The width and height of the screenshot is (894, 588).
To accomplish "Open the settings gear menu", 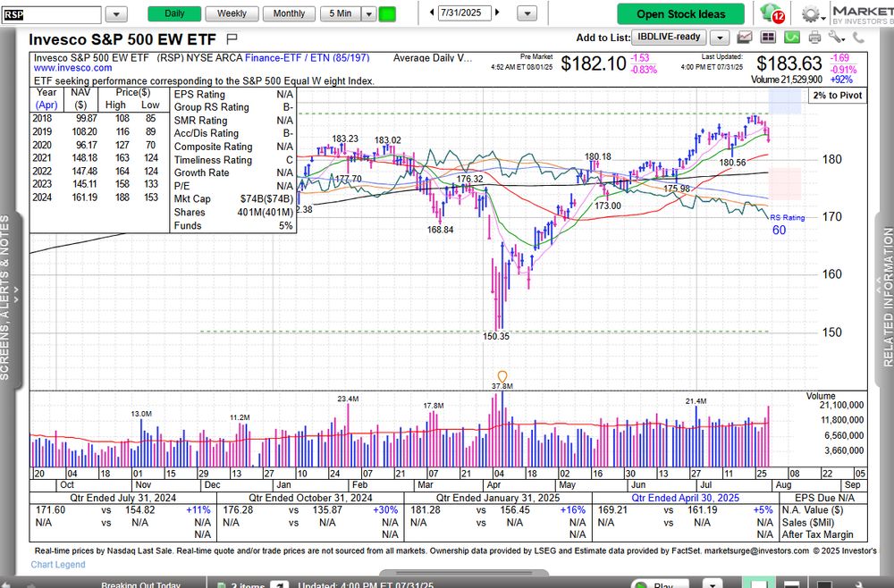I will [x=812, y=13].
